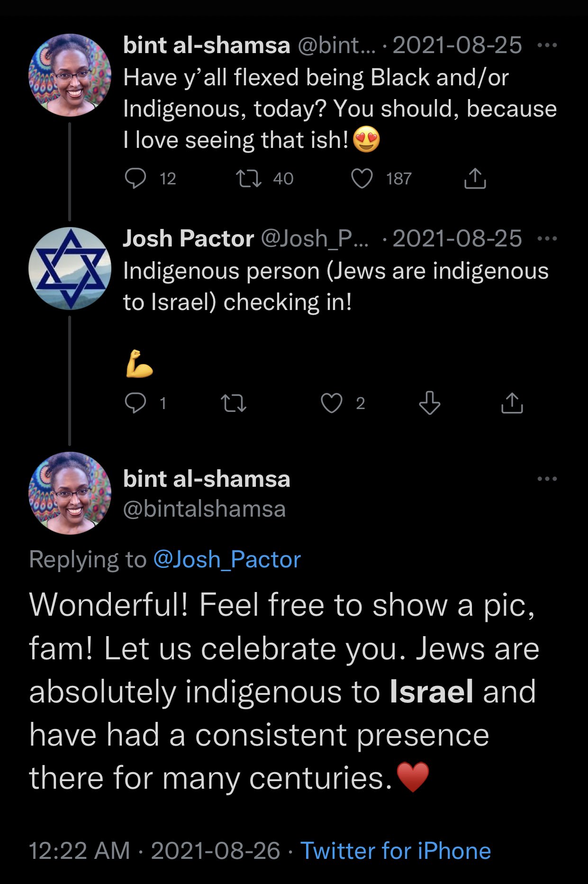This screenshot has width=588, height=884.
Task: Open the @Josh_Pactor mention link
Action: [227, 560]
